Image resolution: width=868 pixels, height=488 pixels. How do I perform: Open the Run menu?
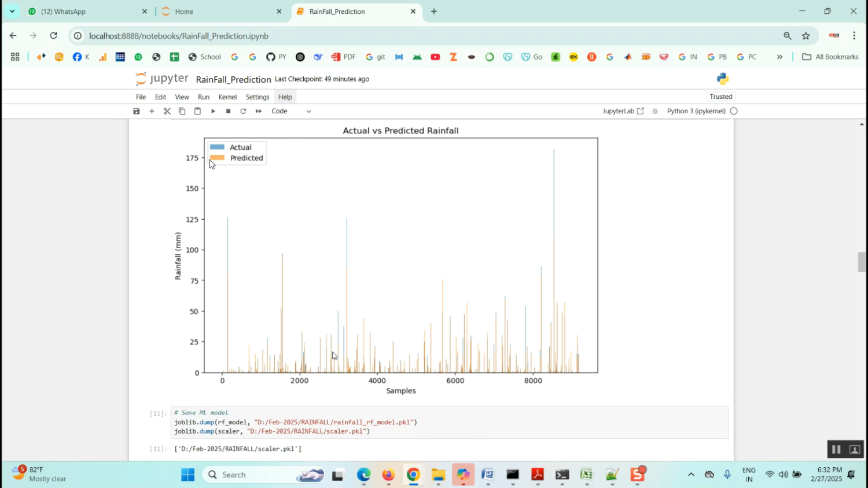click(204, 97)
